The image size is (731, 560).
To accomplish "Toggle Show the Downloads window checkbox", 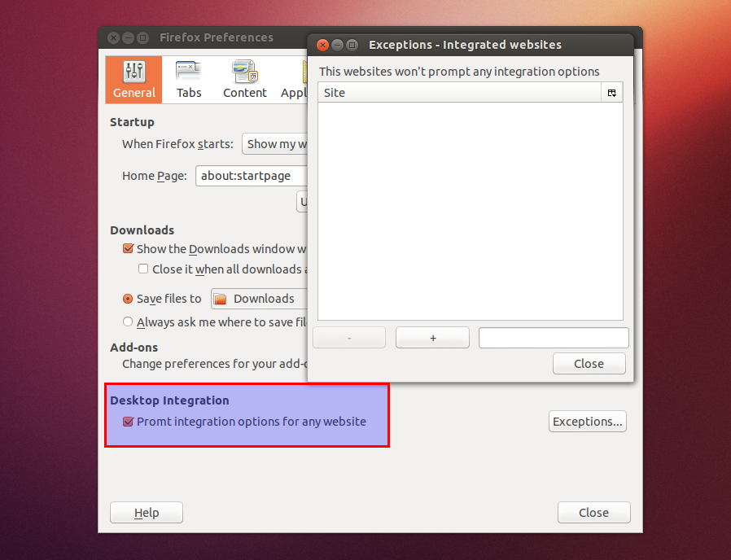I will (x=128, y=248).
